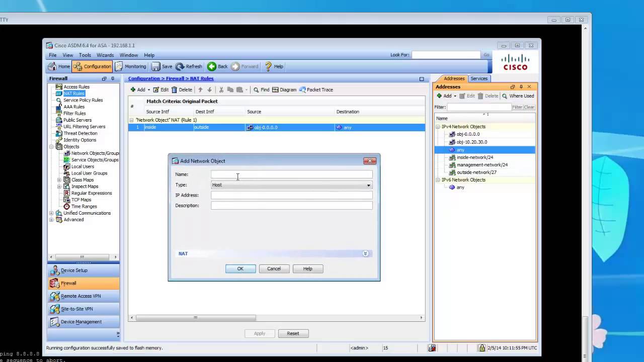Image resolution: width=644 pixels, height=362 pixels.
Task: Open Help in the main toolbar
Action: (274, 66)
